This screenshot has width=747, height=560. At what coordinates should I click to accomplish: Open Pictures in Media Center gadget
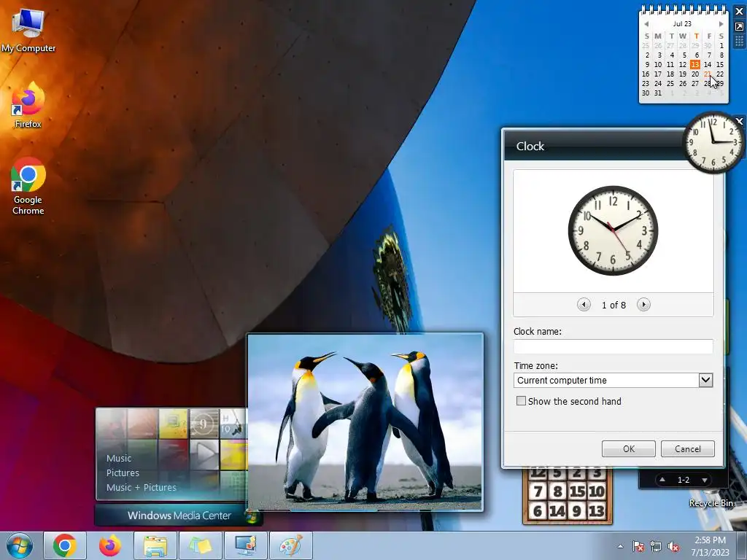123,472
